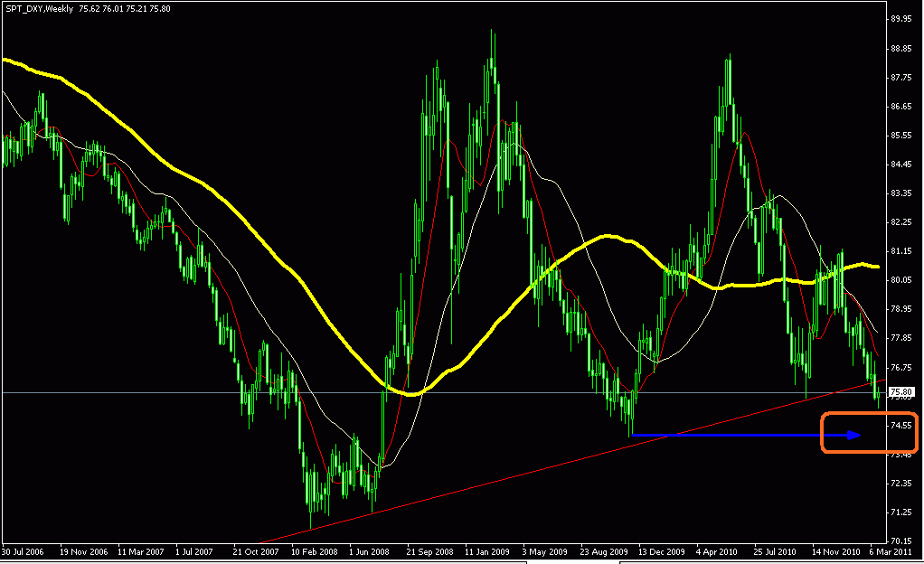
Task: Click the 19 Nov 2006 date label
Action: tap(84, 551)
